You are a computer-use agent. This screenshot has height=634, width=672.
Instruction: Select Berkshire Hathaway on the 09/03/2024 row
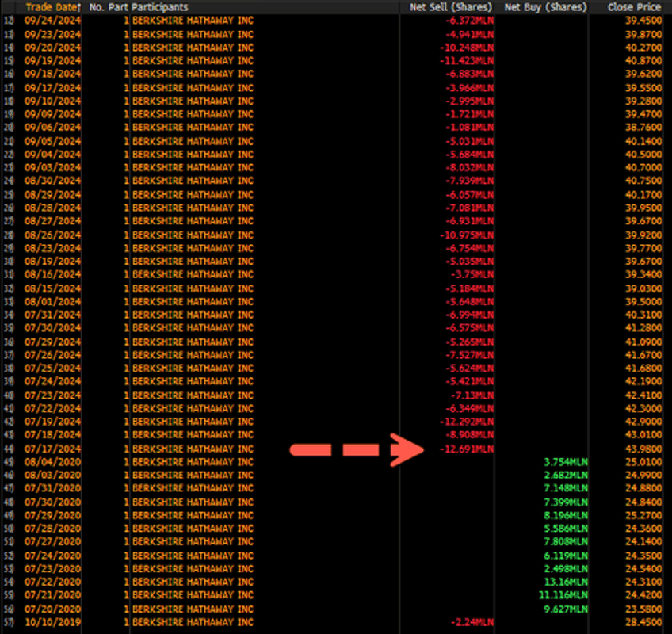[x=193, y=167]
